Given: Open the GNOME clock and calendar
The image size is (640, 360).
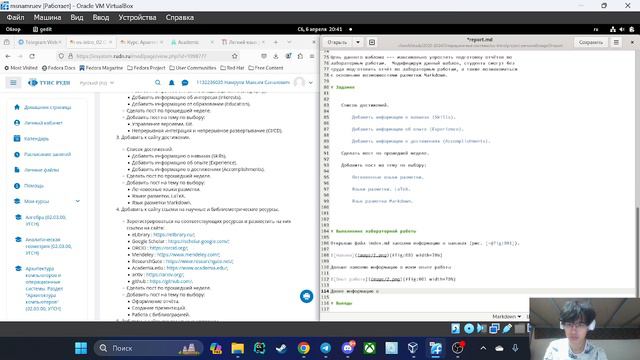Looking at the screenshot, I should 320,29.
